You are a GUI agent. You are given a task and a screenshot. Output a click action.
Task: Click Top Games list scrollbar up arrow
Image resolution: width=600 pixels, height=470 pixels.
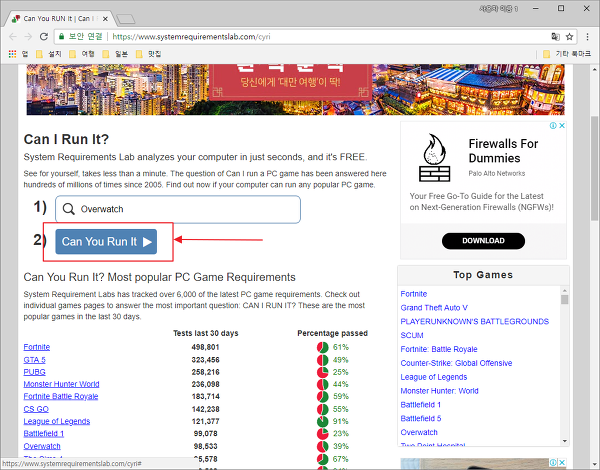tap(565, 290)
